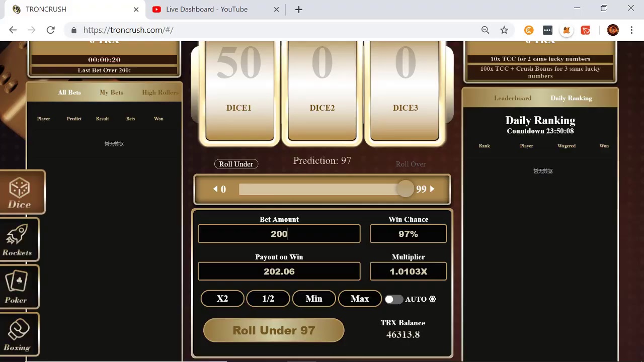Open the Rockets game from sidebar
This screenshot has height=362, width=644.
[x=19, y=240]
